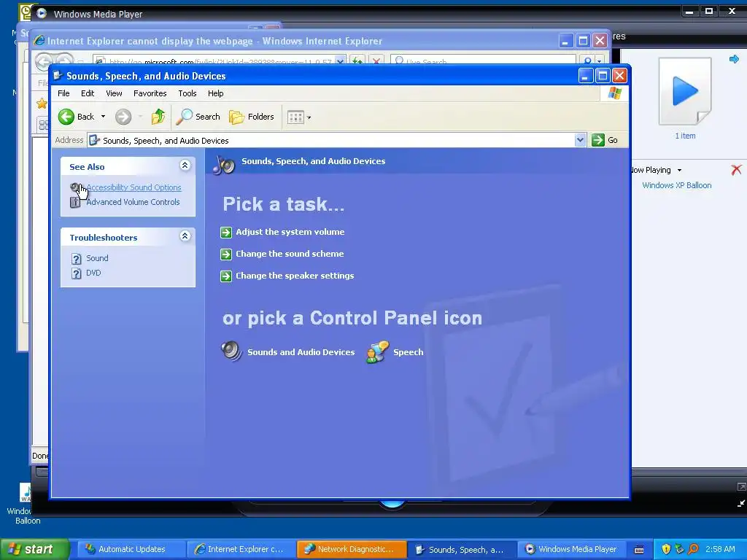Select Windows XP Balloon in Media Player playlist
Viewport: 747px width, 560px height.
[676, 185]
